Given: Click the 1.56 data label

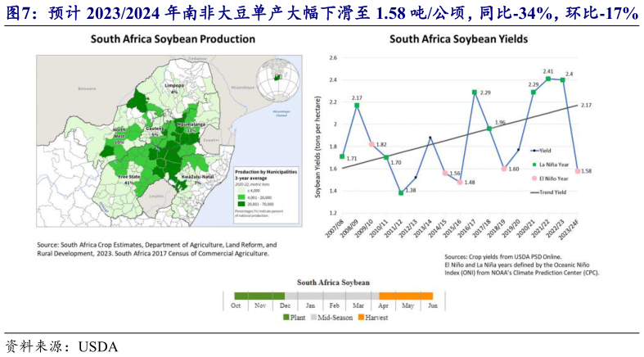Looking at the screenshot, I should 455,174.
